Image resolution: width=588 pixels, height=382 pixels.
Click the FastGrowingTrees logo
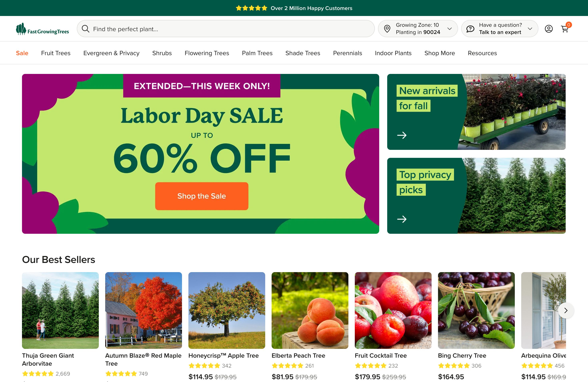[x=42, y=29]
